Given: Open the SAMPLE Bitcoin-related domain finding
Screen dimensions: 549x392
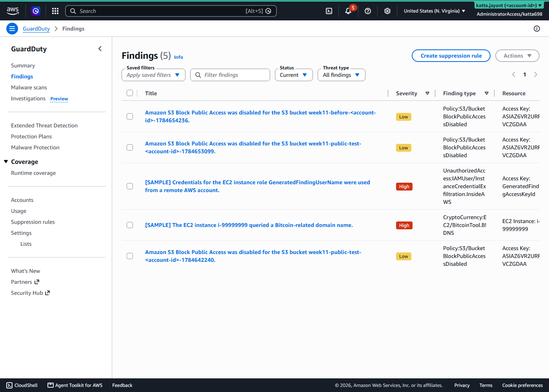Looking at the screenshot, I should click(249, 225).
